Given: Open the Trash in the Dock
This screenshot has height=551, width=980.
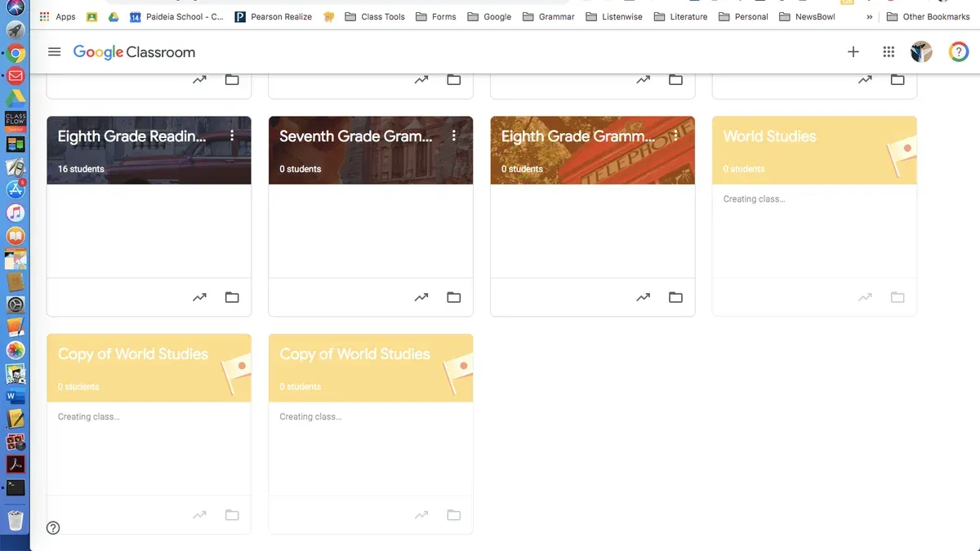Looking at the screenshot, I should (16, 520).
